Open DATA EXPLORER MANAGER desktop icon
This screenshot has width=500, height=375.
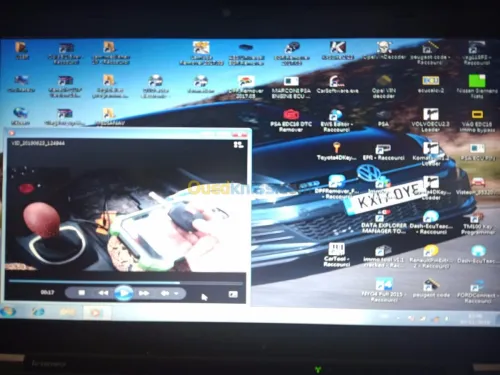384,221
